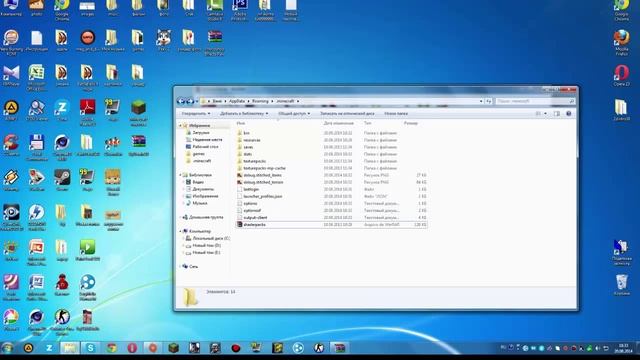Expand the Сеть network node
Viewport: 640px width, 360px height.
180,267
